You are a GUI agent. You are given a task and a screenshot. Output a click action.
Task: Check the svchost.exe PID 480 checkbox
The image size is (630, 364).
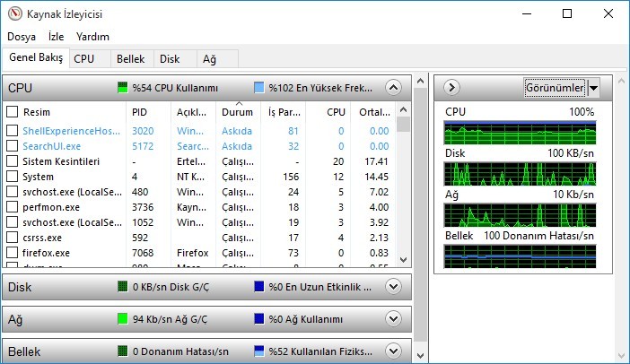(x=12, y=192)
